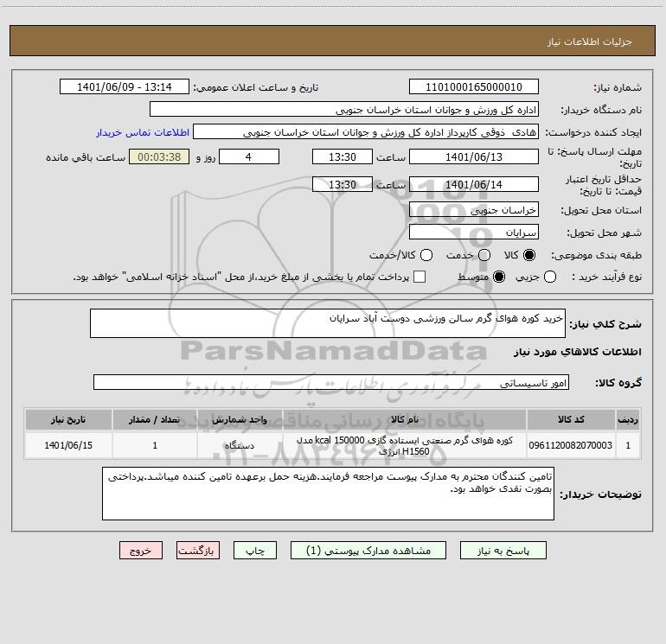Click the quantity cell showing 1

click(155, 445)
